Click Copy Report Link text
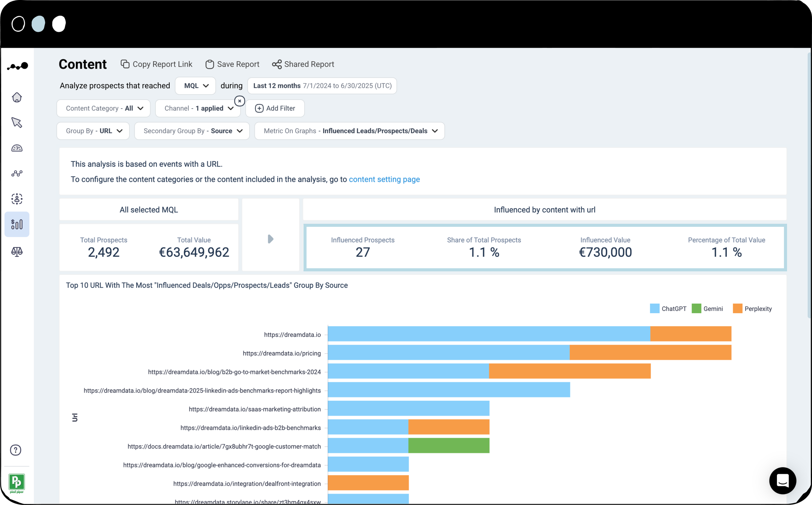812x505 pixels. click(162, 64)
